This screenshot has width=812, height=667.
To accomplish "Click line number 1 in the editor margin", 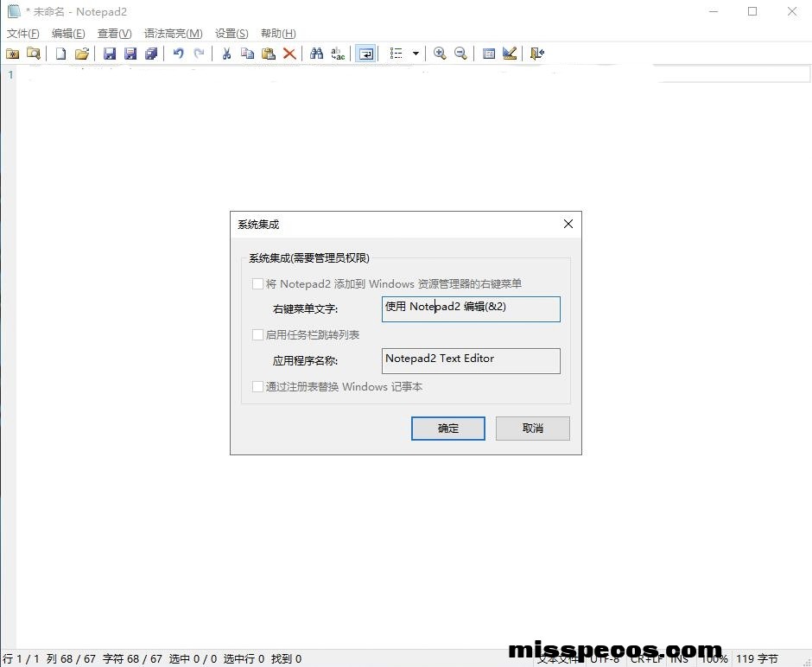I will [10, 74].
